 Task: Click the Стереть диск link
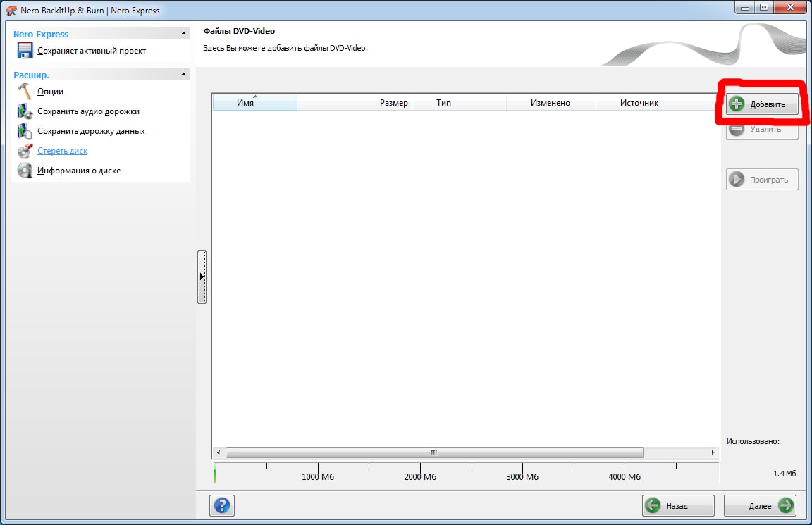pyautogui.click(x=62, y=151)
